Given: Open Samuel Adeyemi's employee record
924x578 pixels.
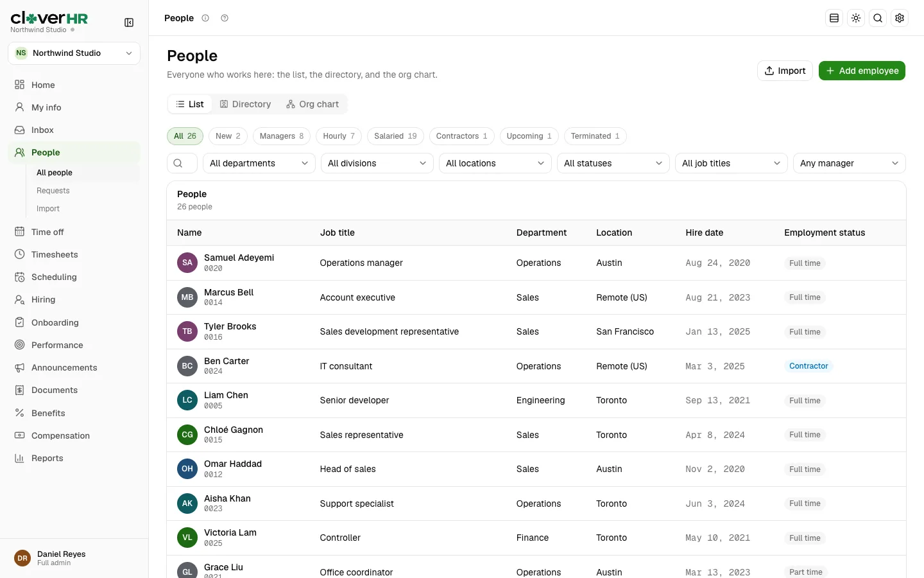Looking at the screenshot, I should pyautogui.click(x=239, y=258).
